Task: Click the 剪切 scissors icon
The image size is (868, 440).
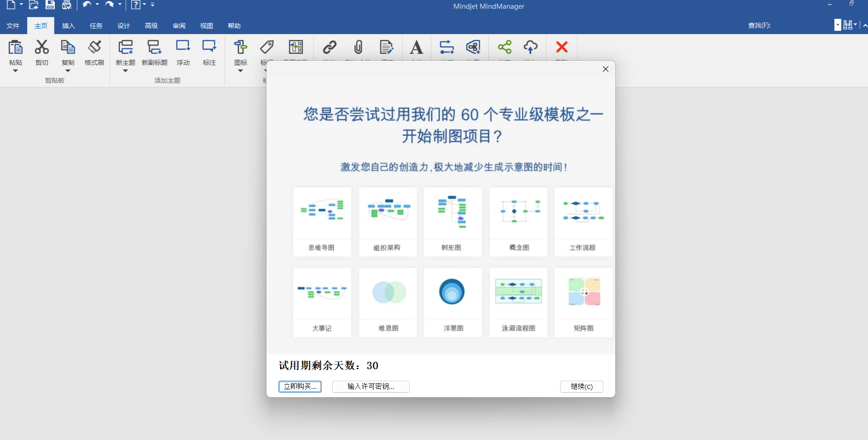Action: [x=42, y=47]
